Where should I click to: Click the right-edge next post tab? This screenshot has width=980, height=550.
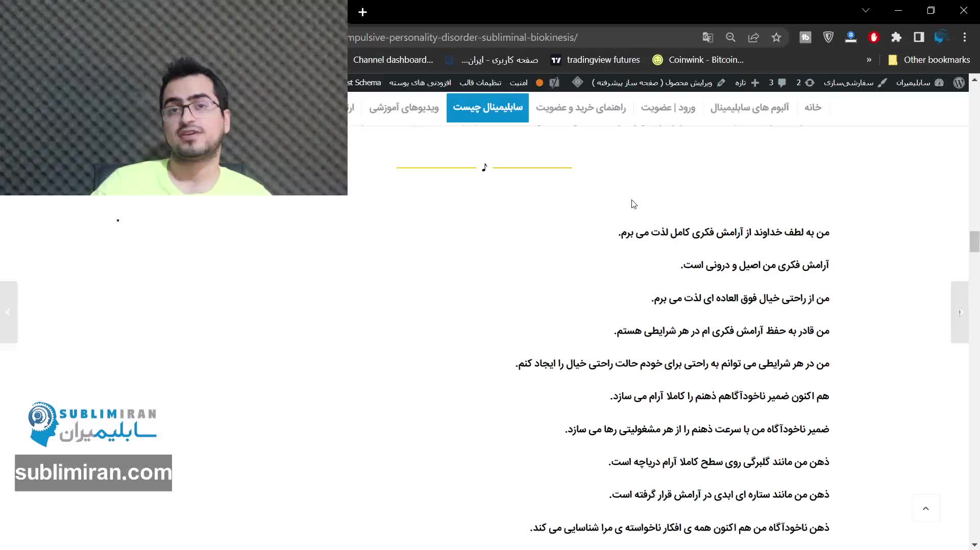click(x=960, y=312)
